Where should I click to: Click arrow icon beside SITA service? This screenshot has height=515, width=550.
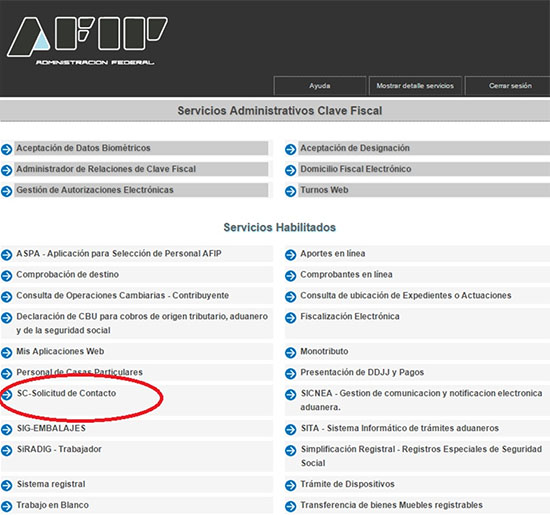click(290, 429)
